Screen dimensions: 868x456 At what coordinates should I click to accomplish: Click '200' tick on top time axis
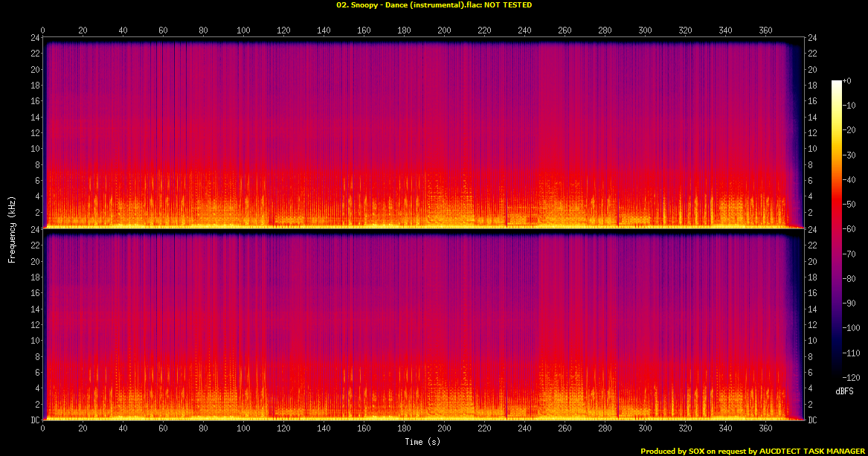click(x=444, y=30)
